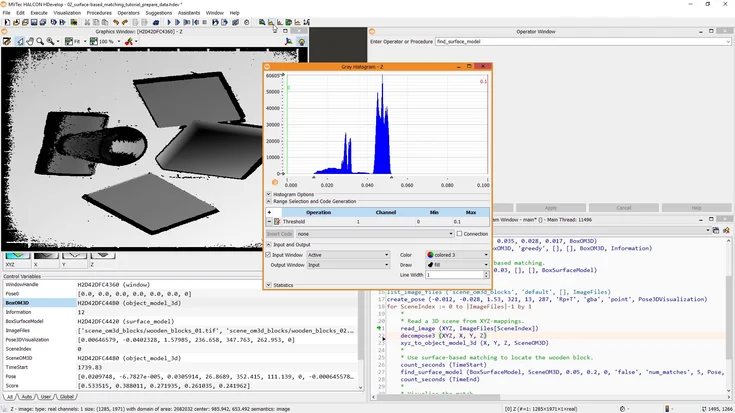This screenshot has width=735, height=413.
Task: Open the Operators menu
Action: [x=128, y=13]
